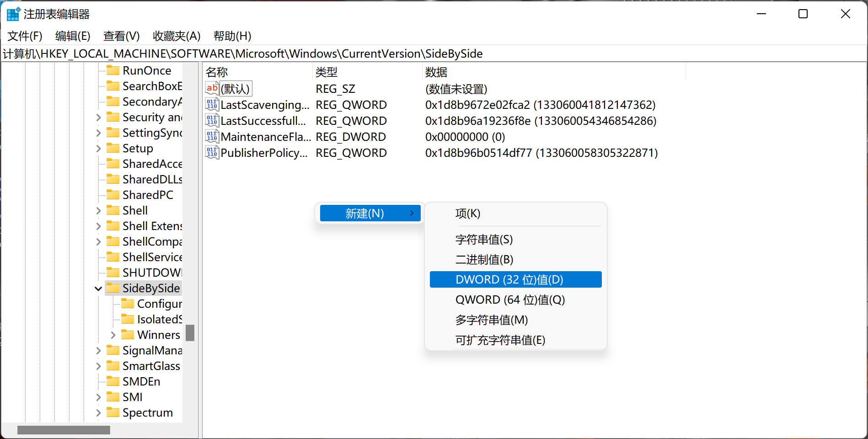
Task: Open the 文件(F) menu
Action: [x=25, y=36]
